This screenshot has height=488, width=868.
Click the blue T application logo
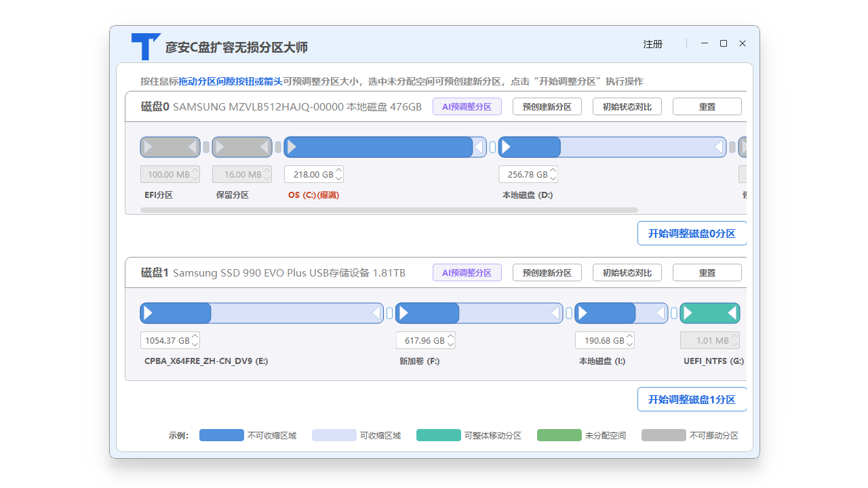click(146, 46)
